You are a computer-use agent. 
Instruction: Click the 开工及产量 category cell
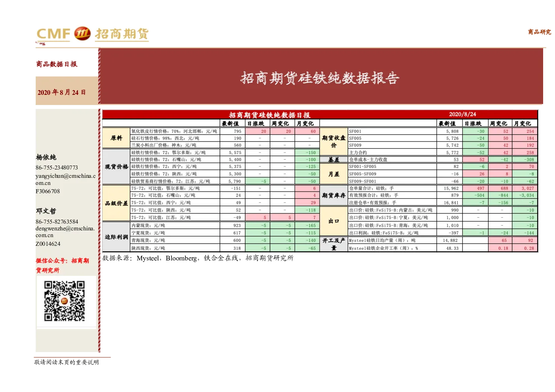pos(333,244)
